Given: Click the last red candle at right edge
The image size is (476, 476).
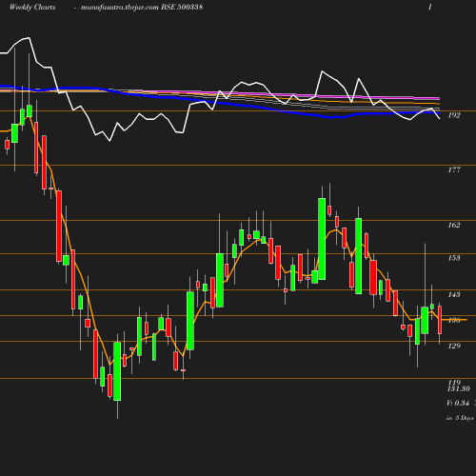Looking at the screenshot, I should [440, 320].
